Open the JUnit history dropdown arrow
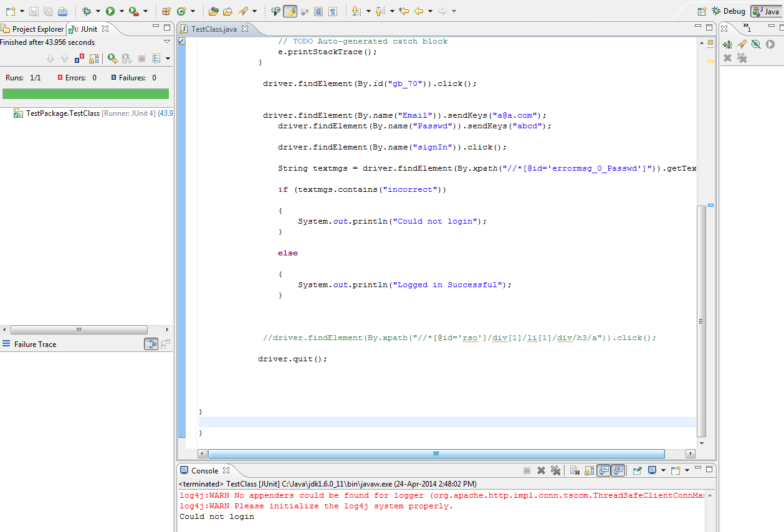Viewport: 784px width, 532px height. (167, 59)
